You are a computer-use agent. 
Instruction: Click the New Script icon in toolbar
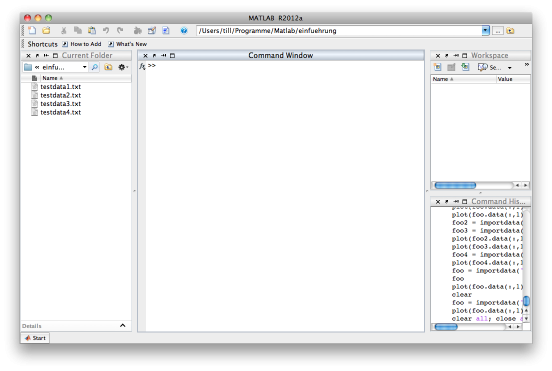(32, 30)
